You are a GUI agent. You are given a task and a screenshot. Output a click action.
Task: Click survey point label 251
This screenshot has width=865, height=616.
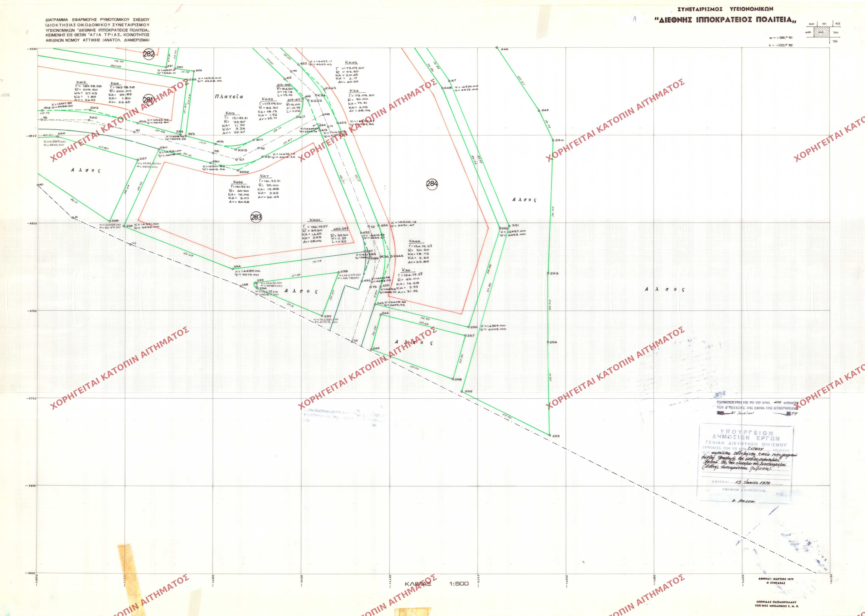tap(515, 225)
